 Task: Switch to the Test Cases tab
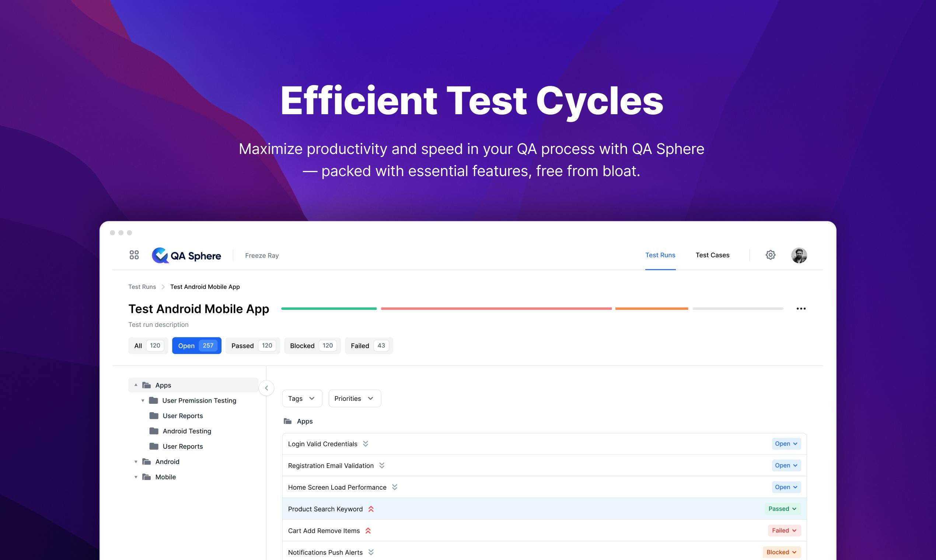pos(712,255)
